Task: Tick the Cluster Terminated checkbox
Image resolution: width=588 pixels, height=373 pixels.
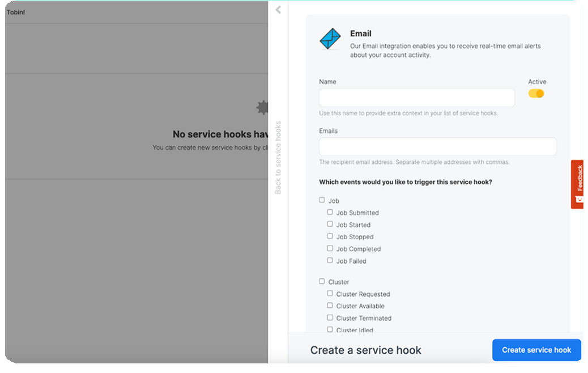Action: point(330,317)
